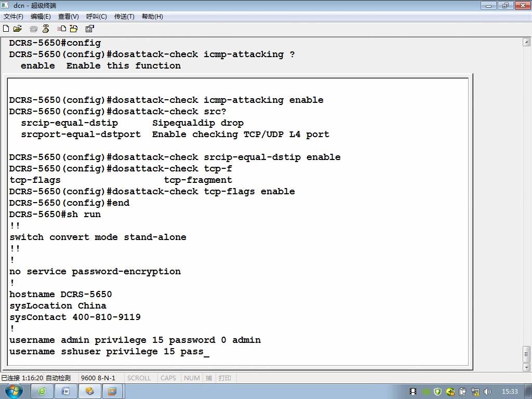
Task: Click the terminal scrollbar up arrow
Action: pyautogui.click(x=526, y=42)
